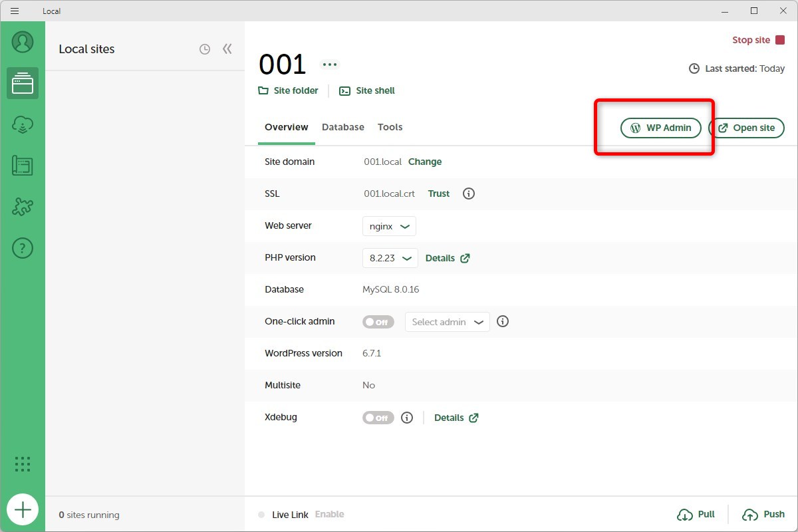Open the Help question mark icon
Image resolution: width=798 pixels, height=532 pixels.
pos(23,248)
